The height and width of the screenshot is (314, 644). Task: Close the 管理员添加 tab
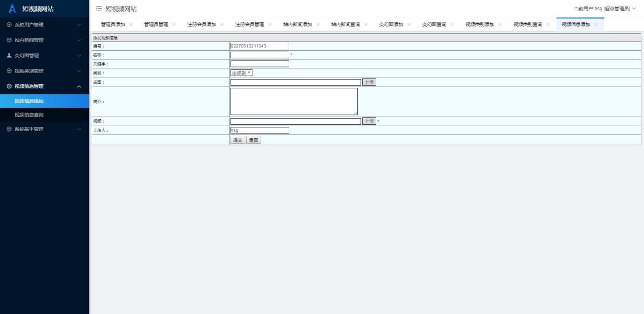coord(131,25)
